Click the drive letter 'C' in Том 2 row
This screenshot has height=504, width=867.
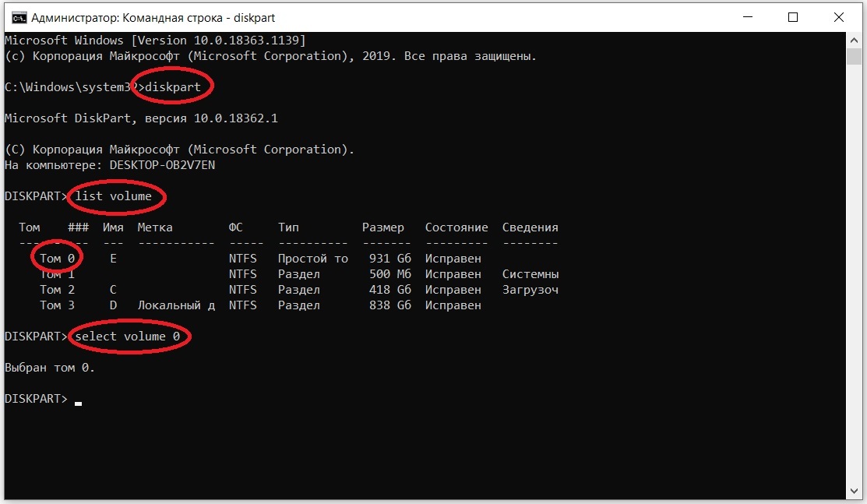(x=114, y=289)
